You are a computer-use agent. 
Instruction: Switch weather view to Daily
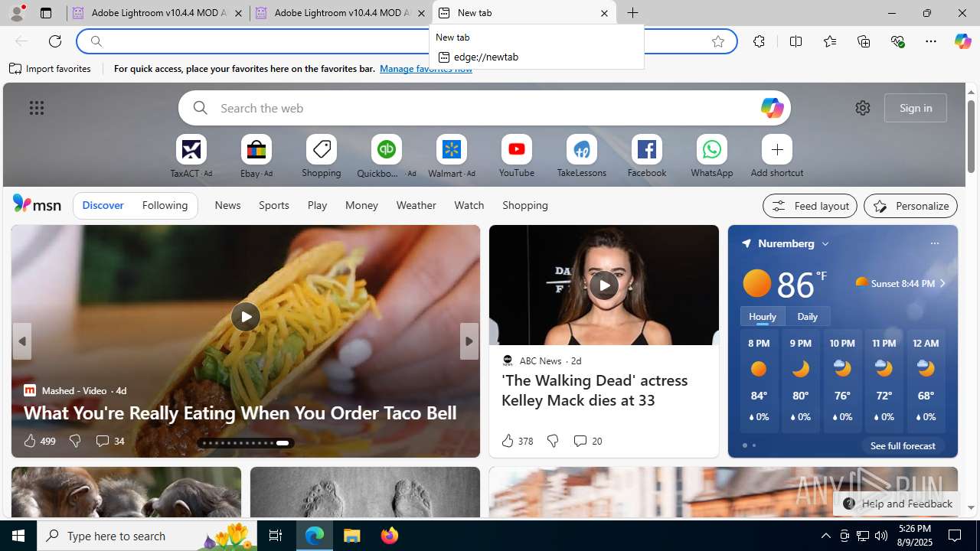pyautogui.click(x=808, y=316)
